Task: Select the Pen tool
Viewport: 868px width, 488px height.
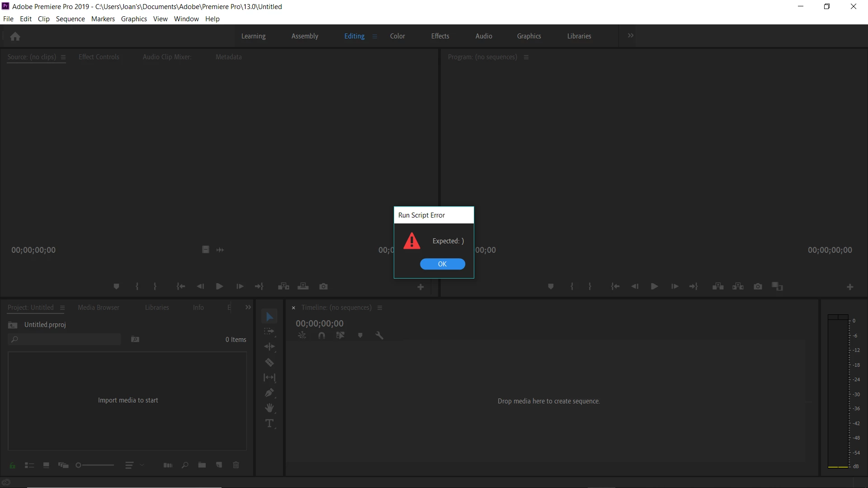Action: [269, 393]
